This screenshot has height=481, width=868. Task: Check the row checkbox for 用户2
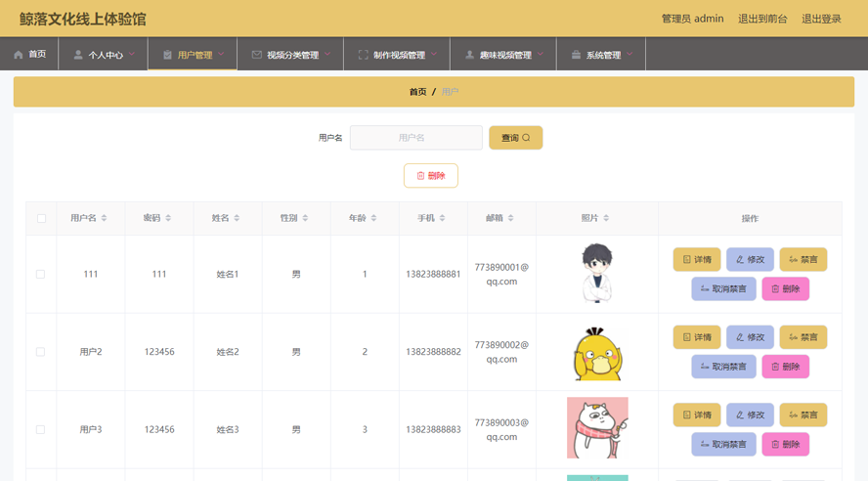(x=40, y=352)
